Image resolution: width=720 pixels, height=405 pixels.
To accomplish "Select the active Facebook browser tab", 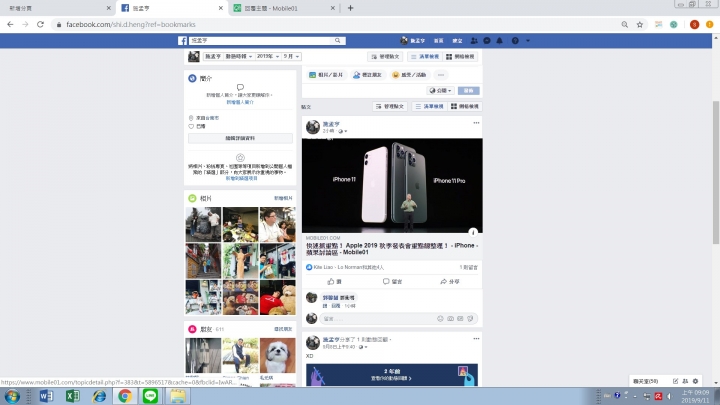I will tap(171, 8).
